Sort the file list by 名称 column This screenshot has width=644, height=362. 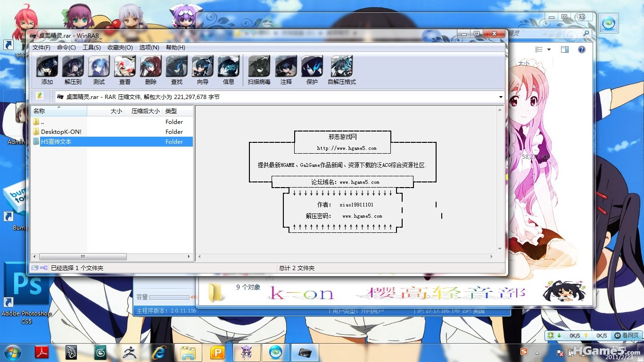59,111
